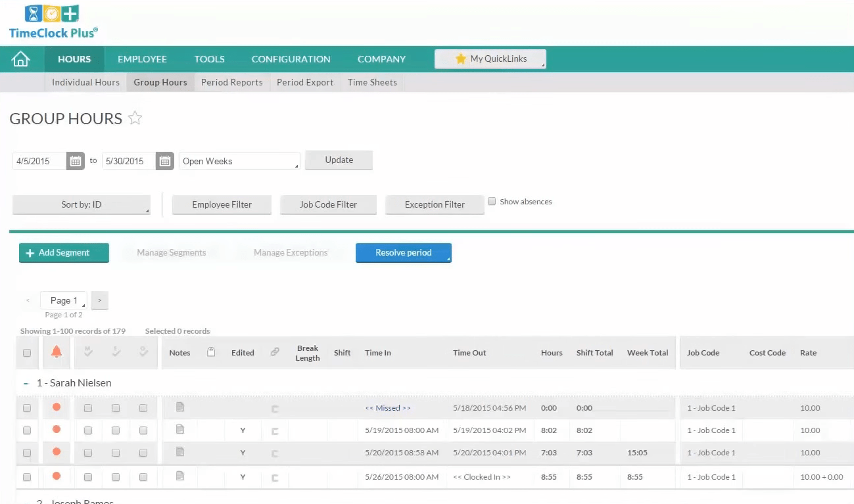Click the Add Segment button
This screenshot has width=854, height=504.
(x=64, y=252)
